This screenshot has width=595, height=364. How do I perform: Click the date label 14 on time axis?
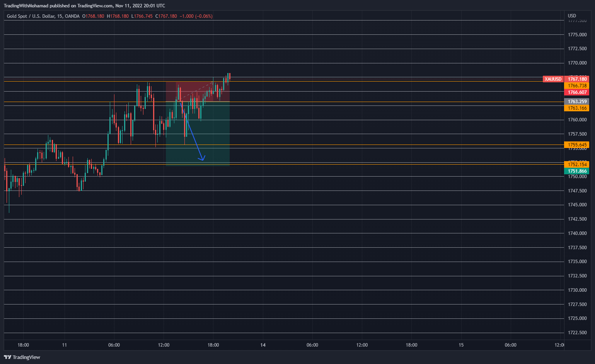263,345
